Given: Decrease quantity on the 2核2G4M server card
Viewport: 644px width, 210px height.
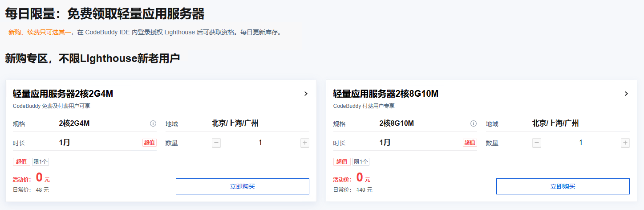Looking at the screenshot, I should [x=216, y=143].
